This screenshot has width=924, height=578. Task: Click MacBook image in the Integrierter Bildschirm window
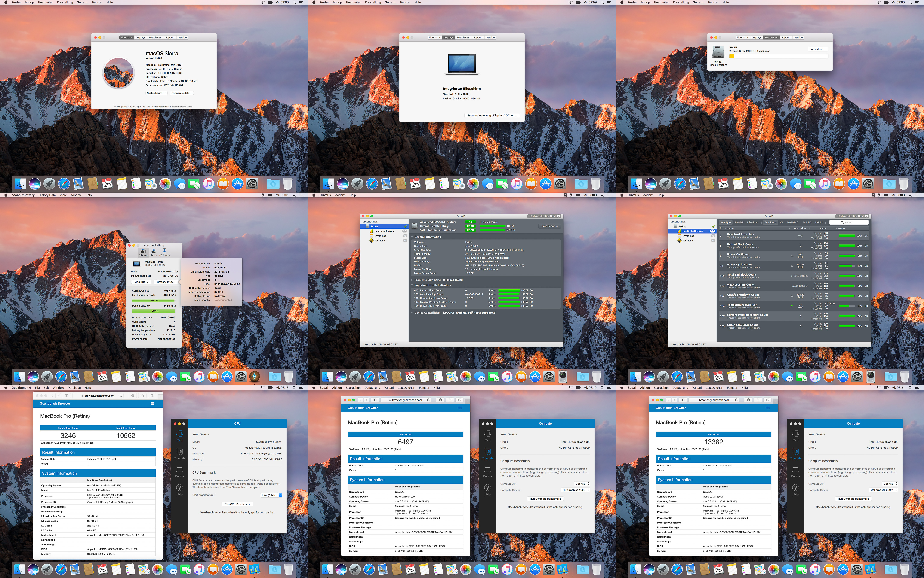point(462,64)
